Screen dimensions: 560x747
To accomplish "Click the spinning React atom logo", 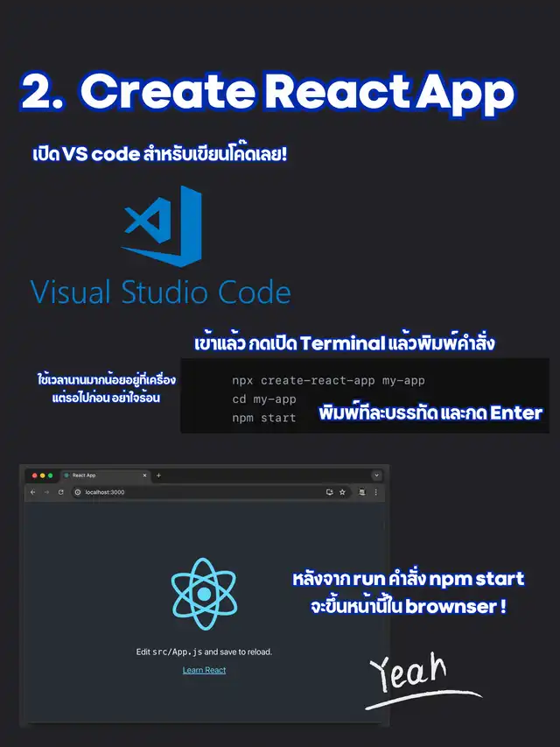I will pyautogui.click(x=204, y=593).
